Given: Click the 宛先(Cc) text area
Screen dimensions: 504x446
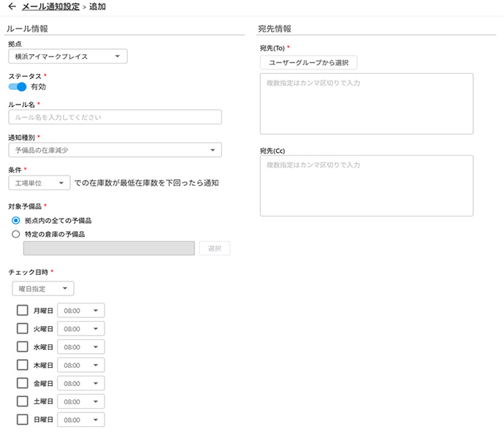Looking at the screenshot, I should [367, 186].
